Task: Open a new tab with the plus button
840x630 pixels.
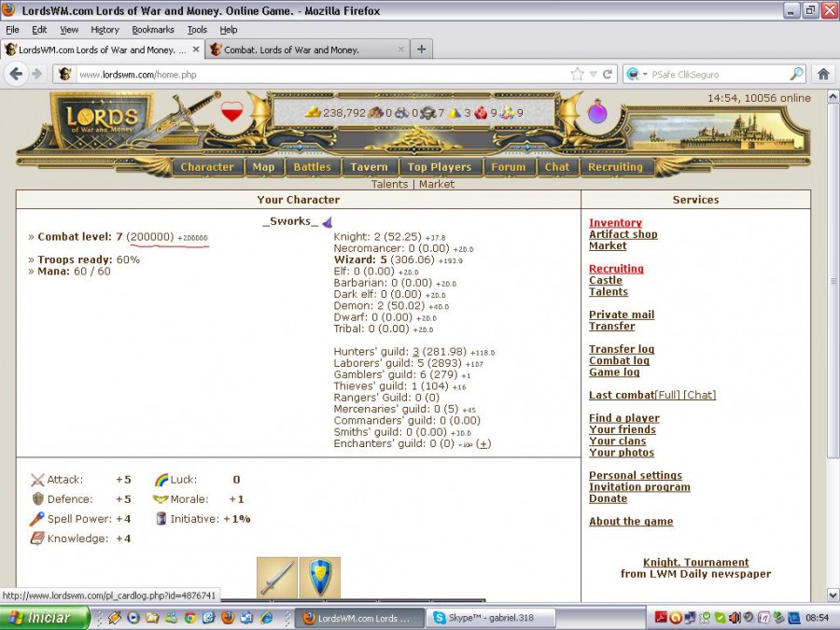Action: [422, 49]
